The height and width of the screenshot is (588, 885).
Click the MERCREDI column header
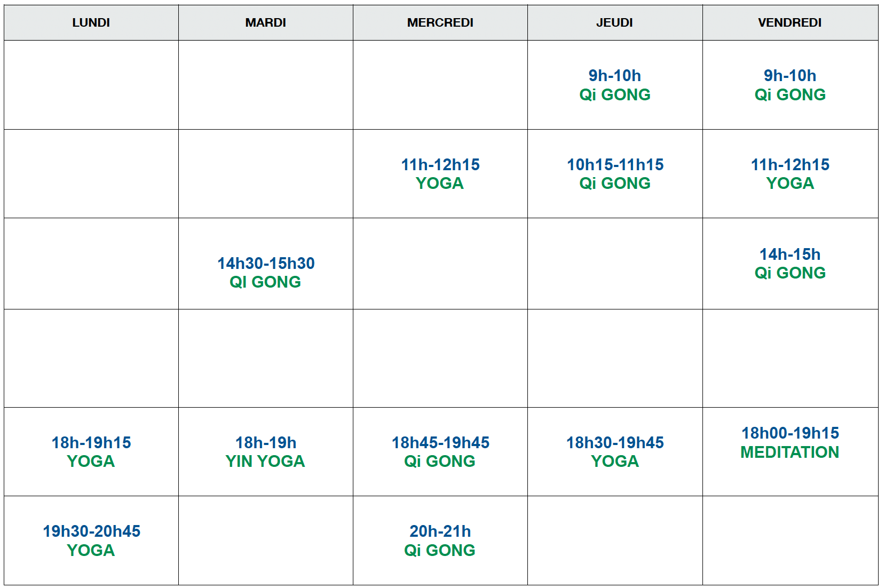[440, 23]
